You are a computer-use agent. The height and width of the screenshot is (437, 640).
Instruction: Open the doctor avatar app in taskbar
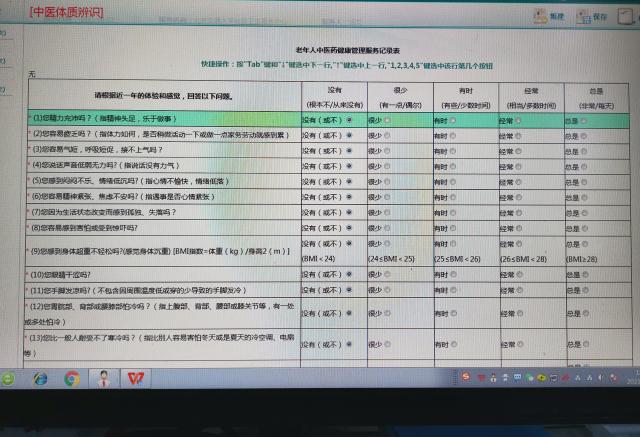click(105, 379)
